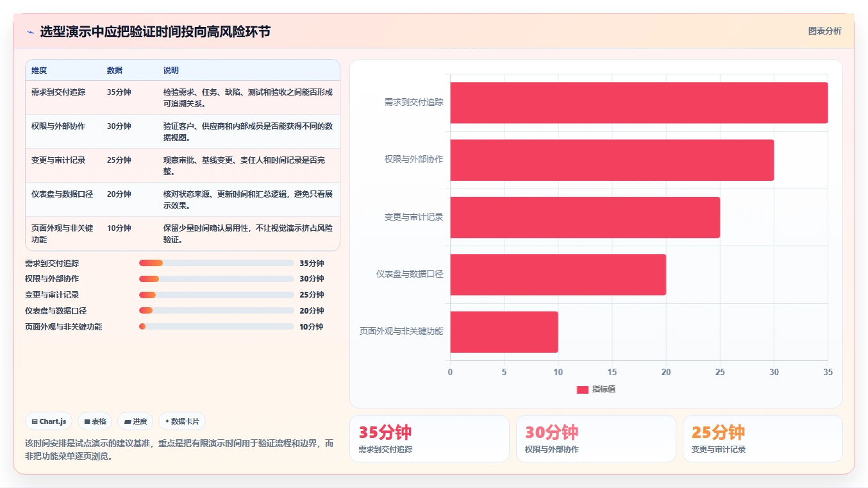Viewport: 868px width, 488px height.
Task: Click the 页面外观与非关键功能 chart bar
Action: coord(504,332)
